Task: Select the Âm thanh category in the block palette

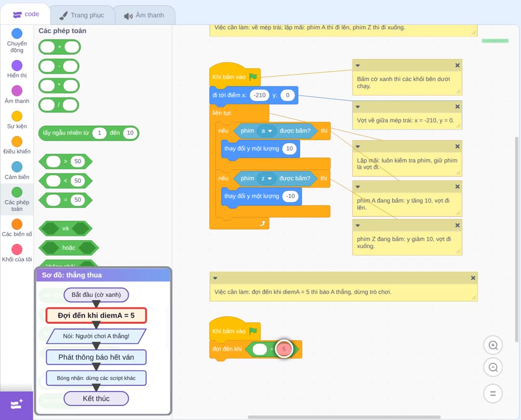Action: pos(17,95)
